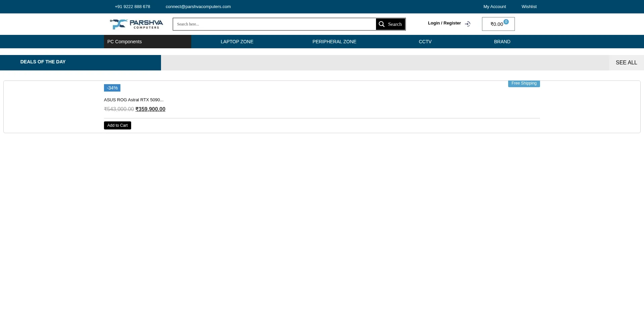Open Login / Register page
644x333 pixels.
click(444, 23)
